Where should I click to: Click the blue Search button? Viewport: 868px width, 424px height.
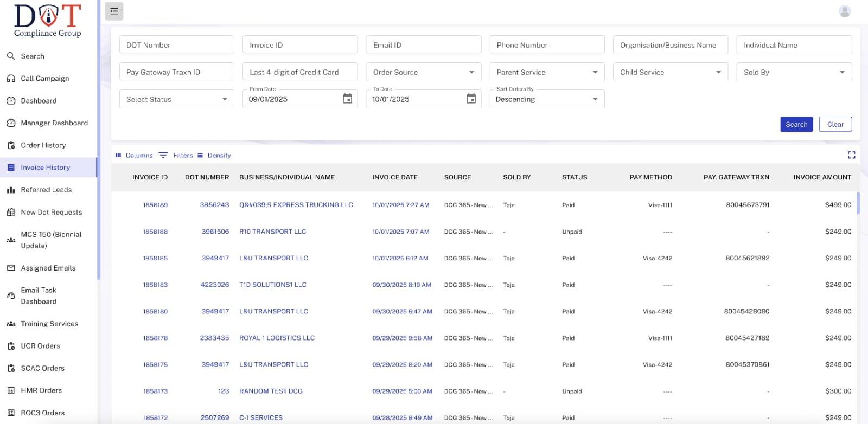click(796, 124)
